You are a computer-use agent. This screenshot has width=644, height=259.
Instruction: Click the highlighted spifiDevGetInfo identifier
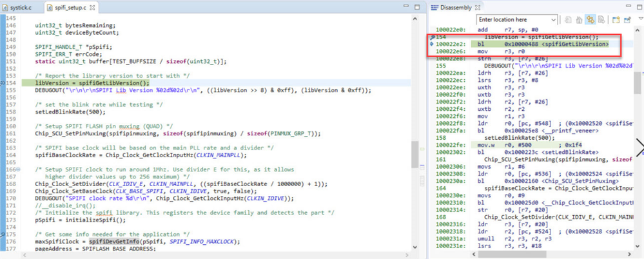[x=115, y=242]
